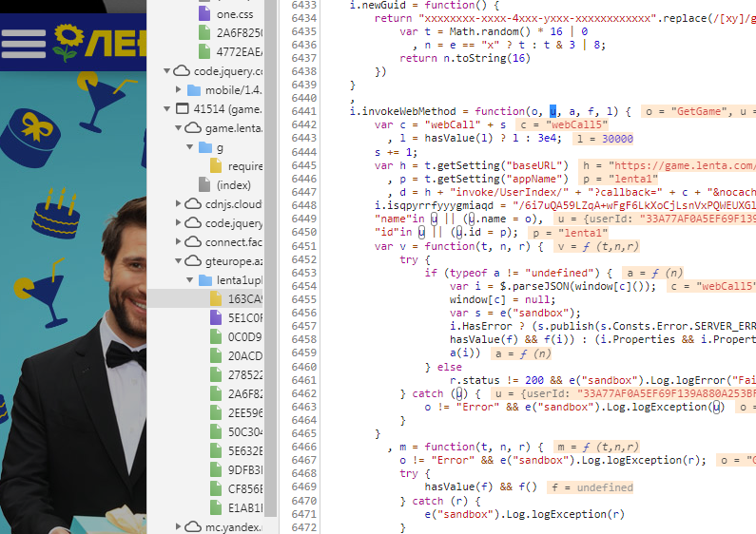Open the hamburger menu on the Lenta page
The height and width of the screenshot is (534, 756).
click(x=23, y=44)
